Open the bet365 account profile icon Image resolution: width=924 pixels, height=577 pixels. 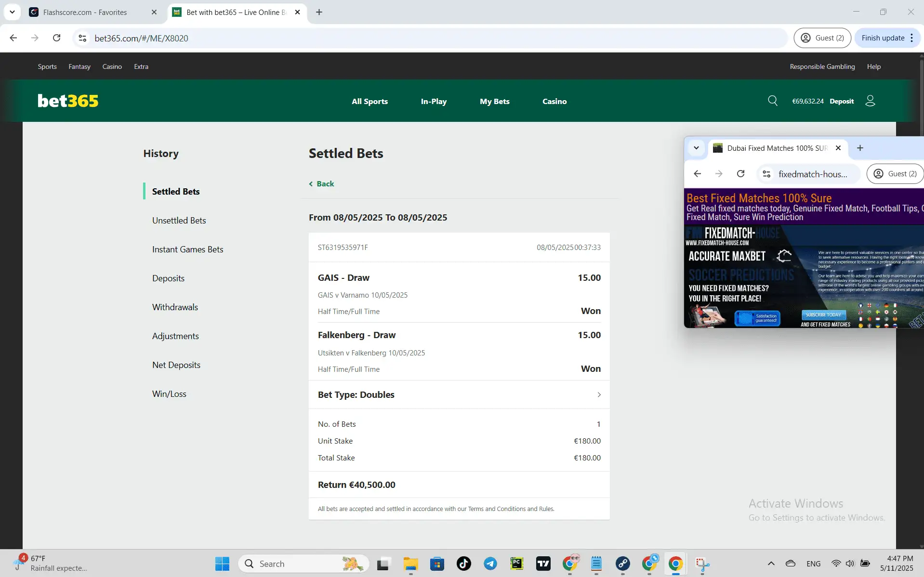(870, 101)
